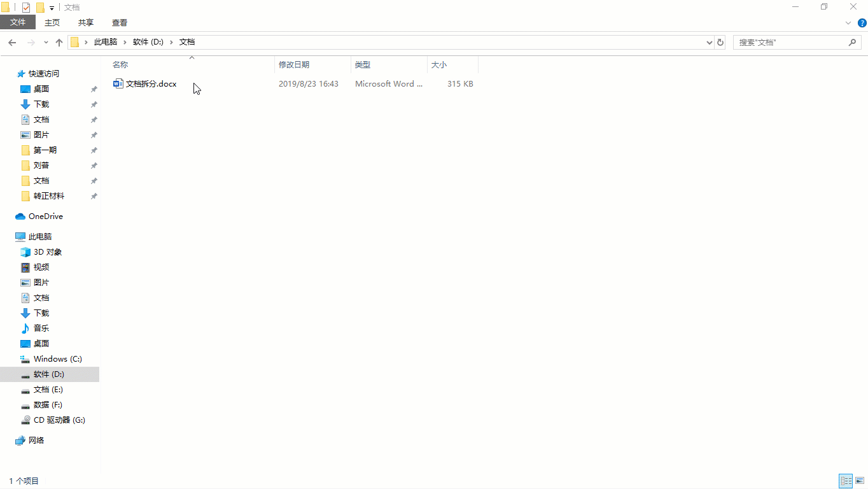Image resolution: width=868 pixels, height=489 pixels.
Task: Select the file 文档拆分.docx
Action: pyautogui.click(x=151, y=84)
